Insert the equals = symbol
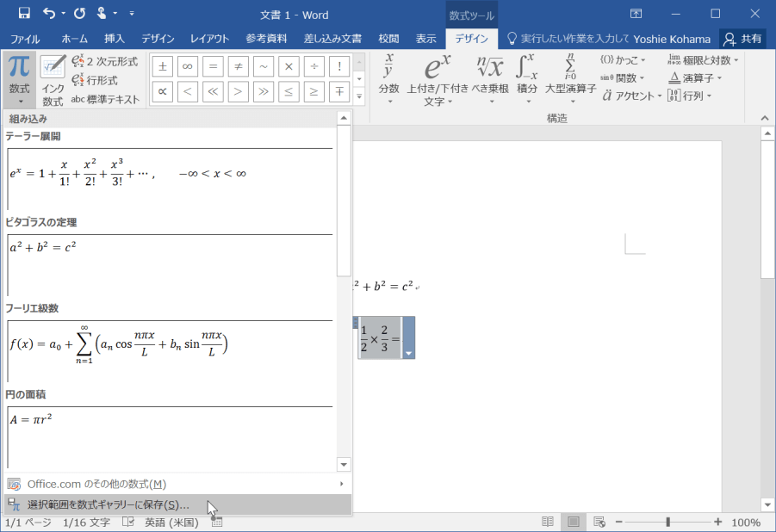The height and width of the screenshot is (532, 776). point(213,66)
